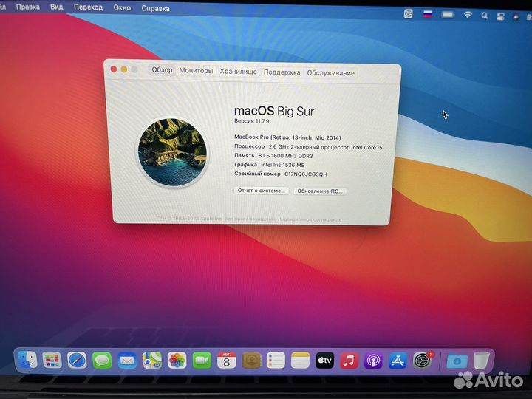This screenshot has height=399, width=532.
Task: Click the Обновление ПО button
Action: 320,191
